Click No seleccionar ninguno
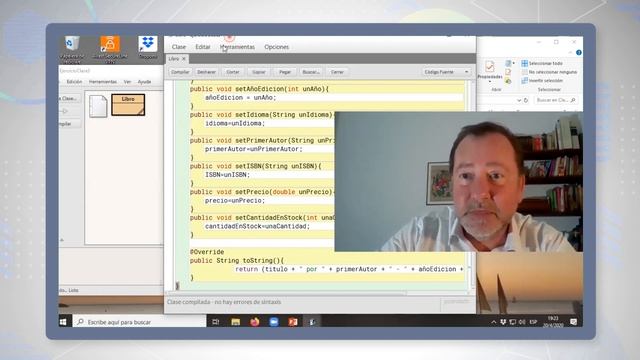This screenshot has width=640, height=360. pyautogui.click(x=549, y=72)
